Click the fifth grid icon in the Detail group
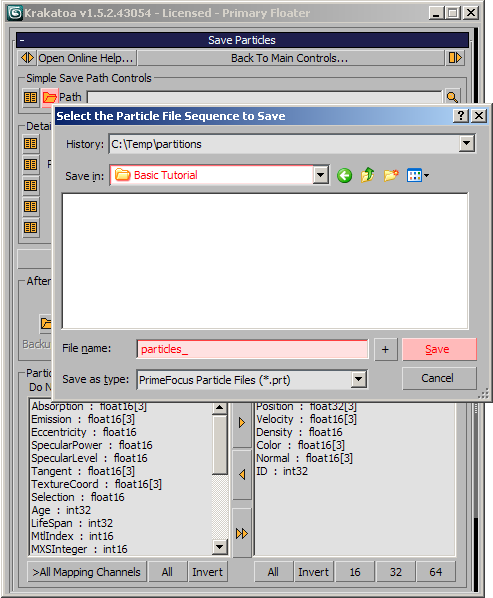 coord(31,228)
